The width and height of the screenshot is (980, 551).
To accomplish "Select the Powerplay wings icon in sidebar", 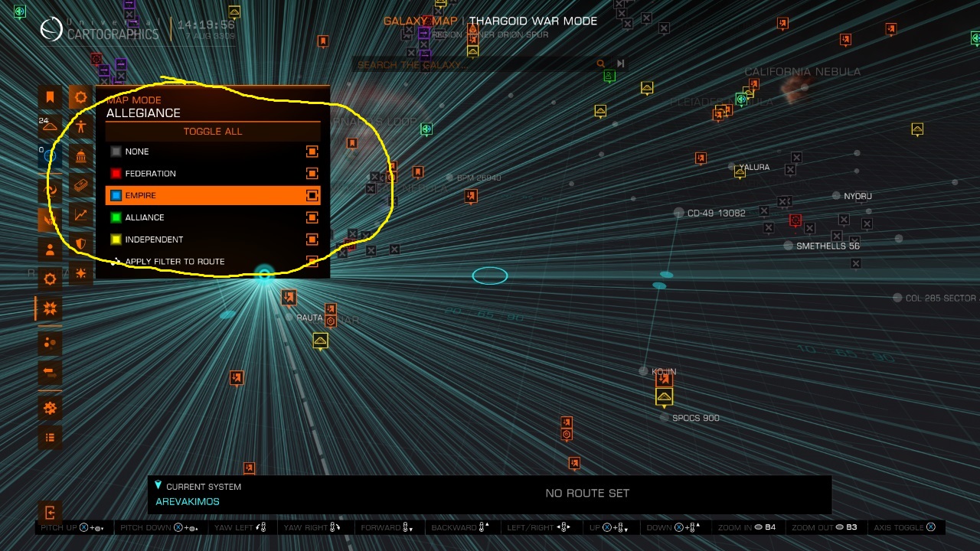I will pos(50,220).
